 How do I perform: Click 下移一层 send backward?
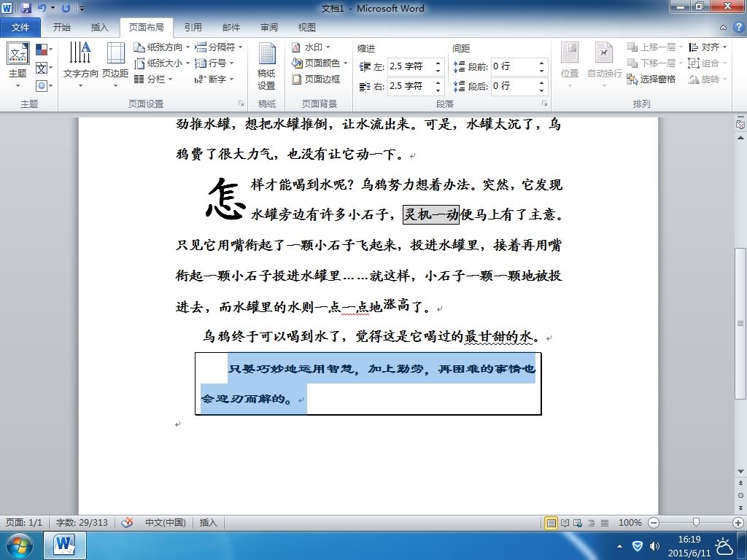[654, 63]
